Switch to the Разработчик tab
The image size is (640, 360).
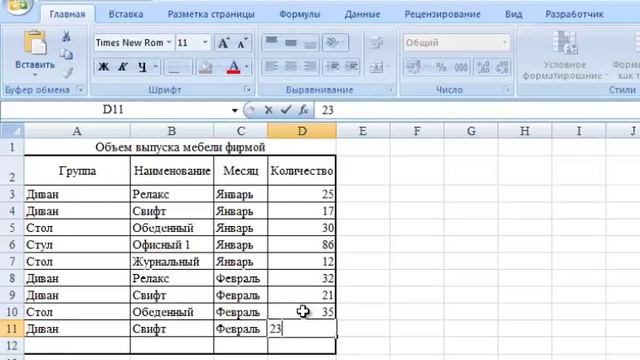[574, 14]
